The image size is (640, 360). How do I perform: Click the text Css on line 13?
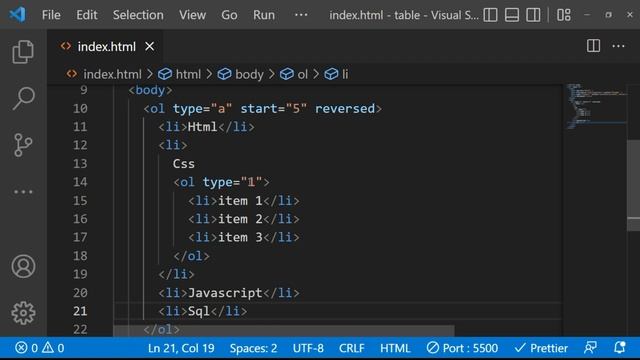click(184, 164)
